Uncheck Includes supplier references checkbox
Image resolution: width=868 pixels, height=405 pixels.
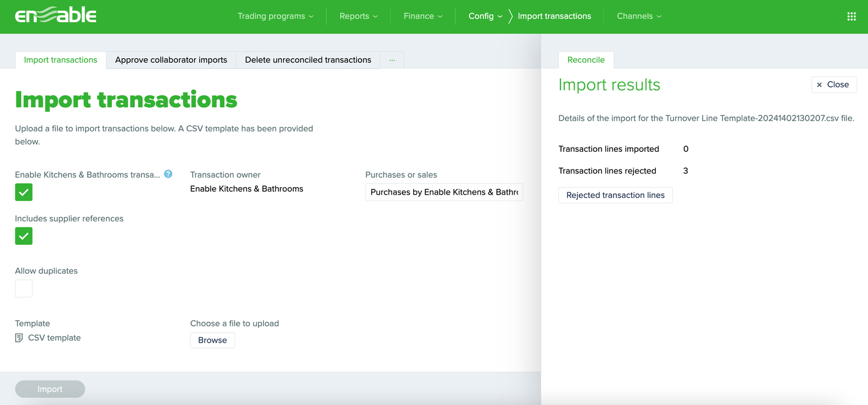coord(24,236)
